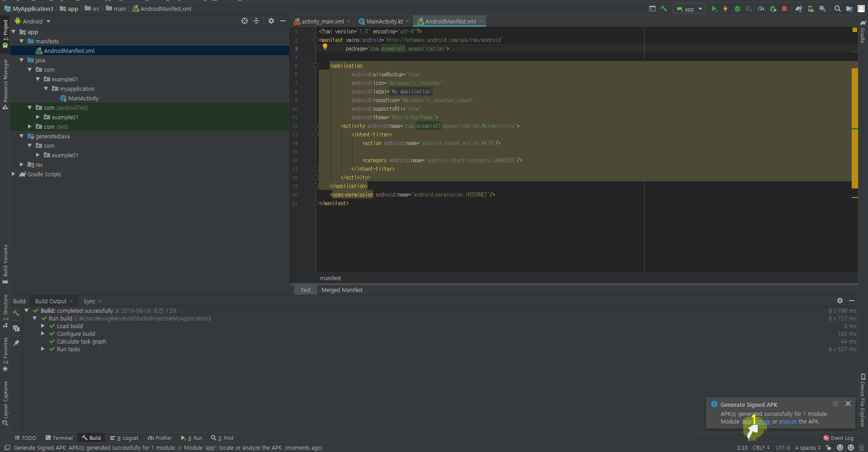Select MainActivity in the project tree
868x452 pixels.
coord(83,98)
